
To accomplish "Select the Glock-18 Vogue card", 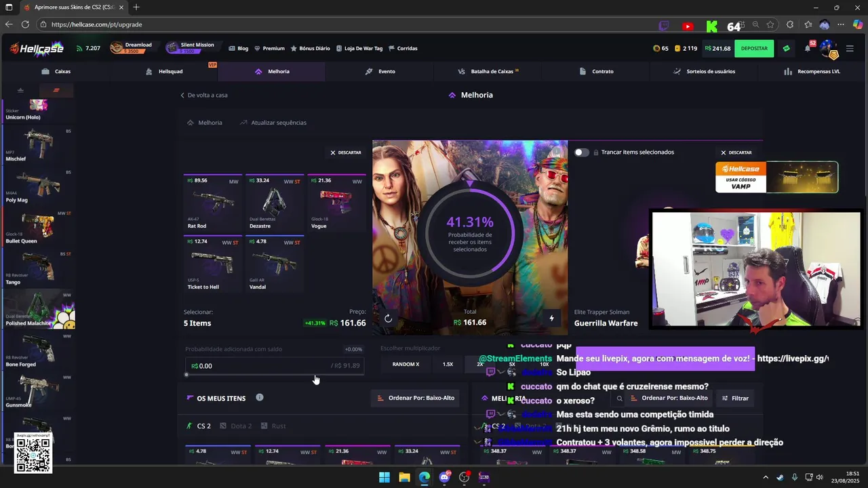I will [x=336, y=203].
